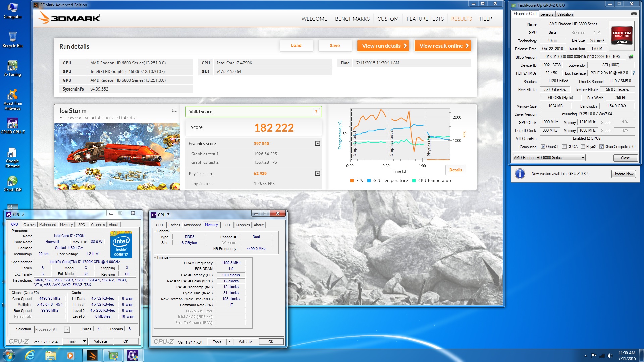Switch to the Validation tab in GPU-Z
This screenshot has height=362, width=644.
[565, 14]
